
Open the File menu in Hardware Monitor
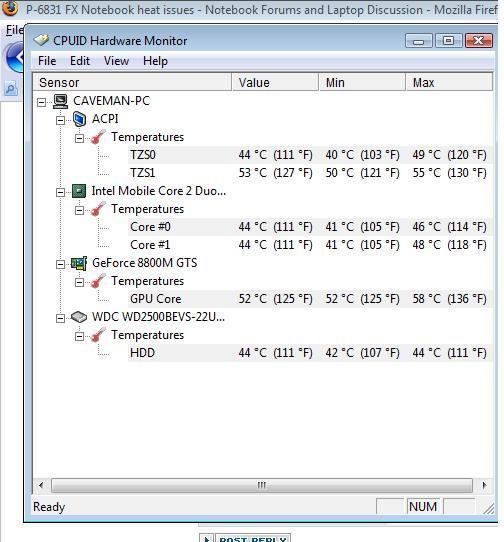pyautogui.click(x=47, y=61)
